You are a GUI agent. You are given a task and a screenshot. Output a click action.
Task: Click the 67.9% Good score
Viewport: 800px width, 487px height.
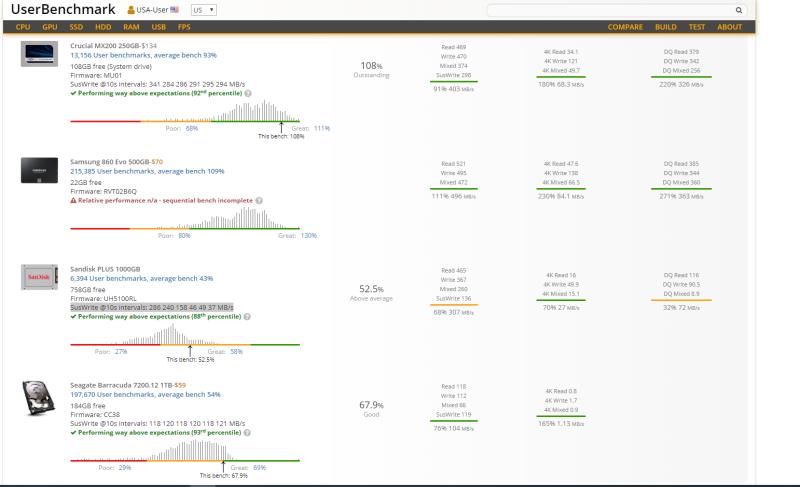point(371,408)
